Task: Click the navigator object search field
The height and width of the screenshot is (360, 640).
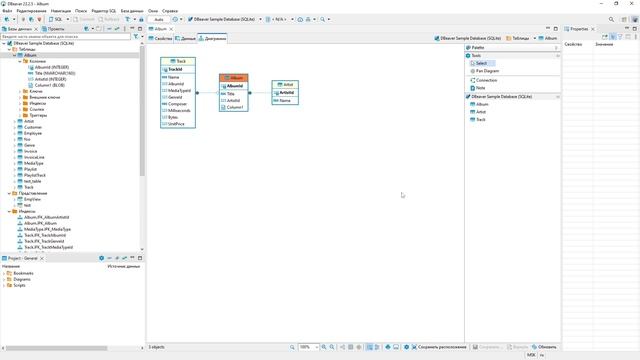Action: tap(65, 36)
